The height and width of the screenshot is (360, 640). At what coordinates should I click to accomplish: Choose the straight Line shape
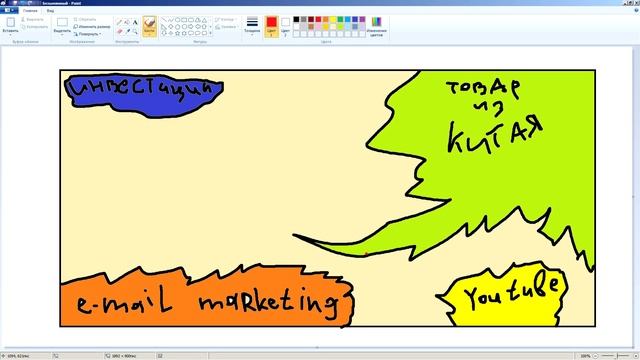(164, 20)
